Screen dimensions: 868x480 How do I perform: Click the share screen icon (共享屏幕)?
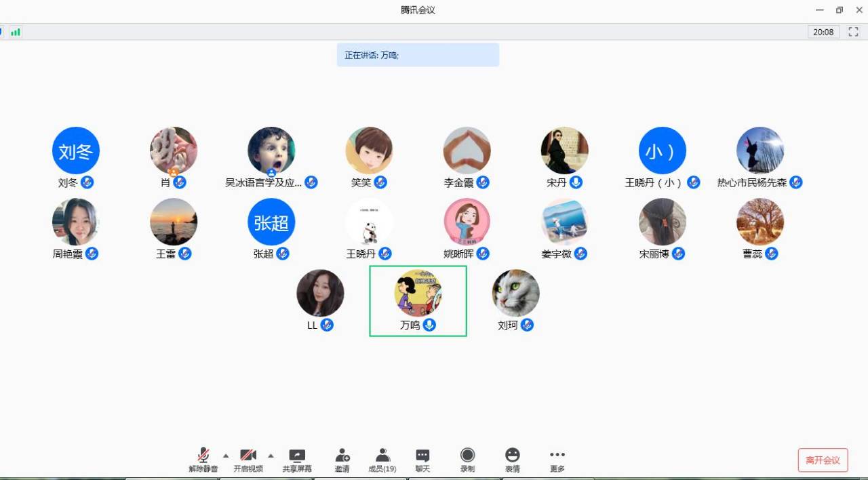point(297,456)
